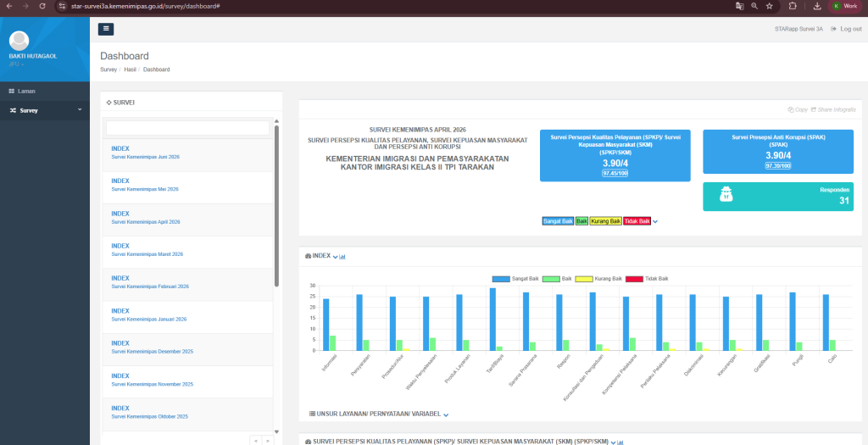The width and height of the screenshot is (868, 445).
Task: Click the browser zoom magnifier icon
Action: tap(754, 6)
